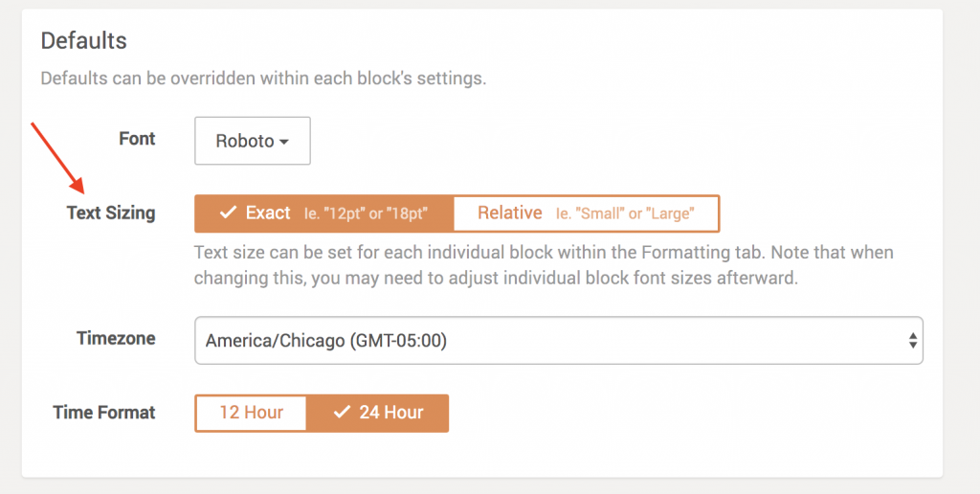The width and height of the screenshot is (980, 494).
Task: Open the Timezone select box
Action: [559, 340]
